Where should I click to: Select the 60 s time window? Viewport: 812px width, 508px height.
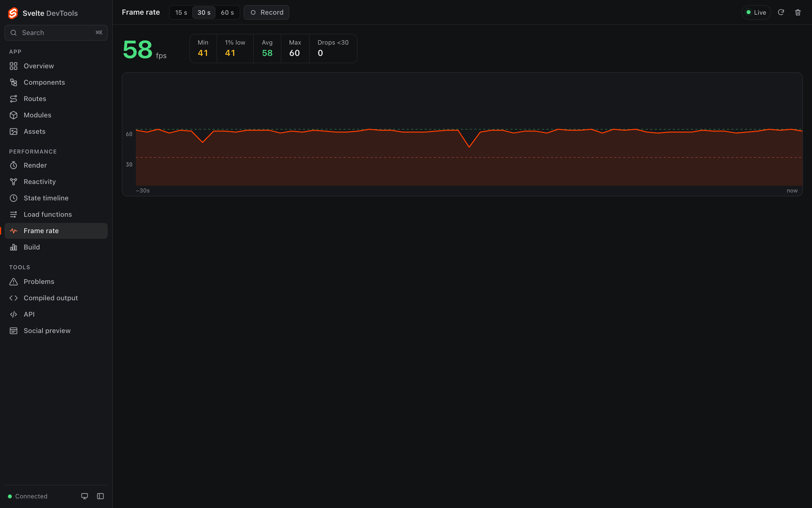coord(227,12)
